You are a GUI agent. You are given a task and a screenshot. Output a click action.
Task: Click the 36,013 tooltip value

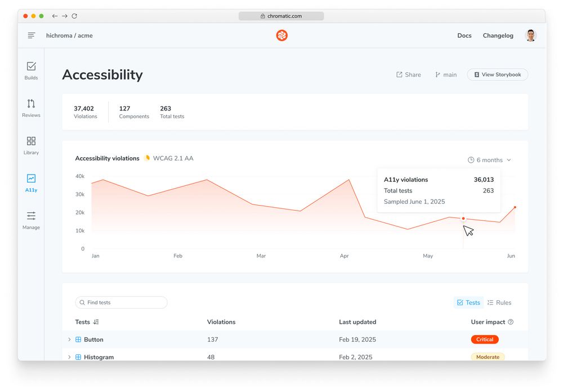click(x=484, y=180)
